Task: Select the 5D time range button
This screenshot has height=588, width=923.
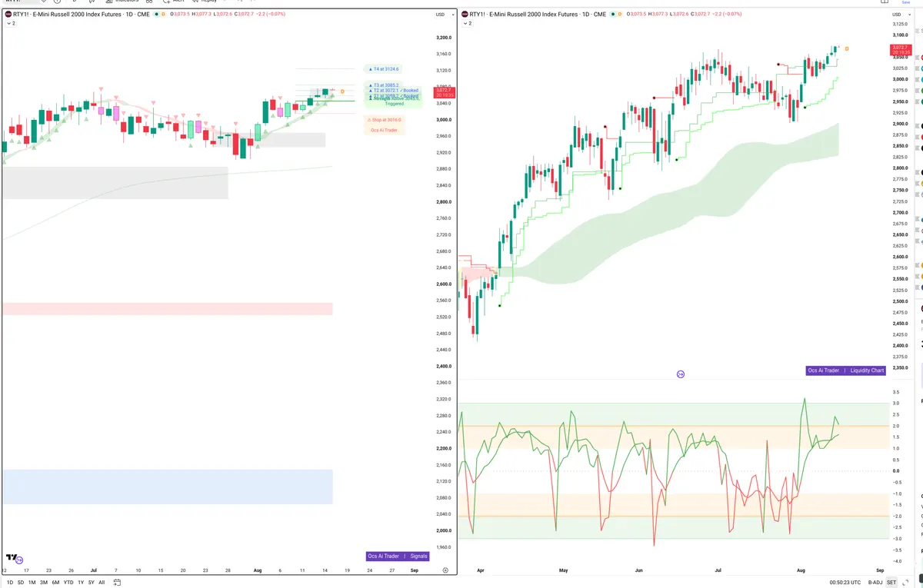Action: [x=20, y=583]
